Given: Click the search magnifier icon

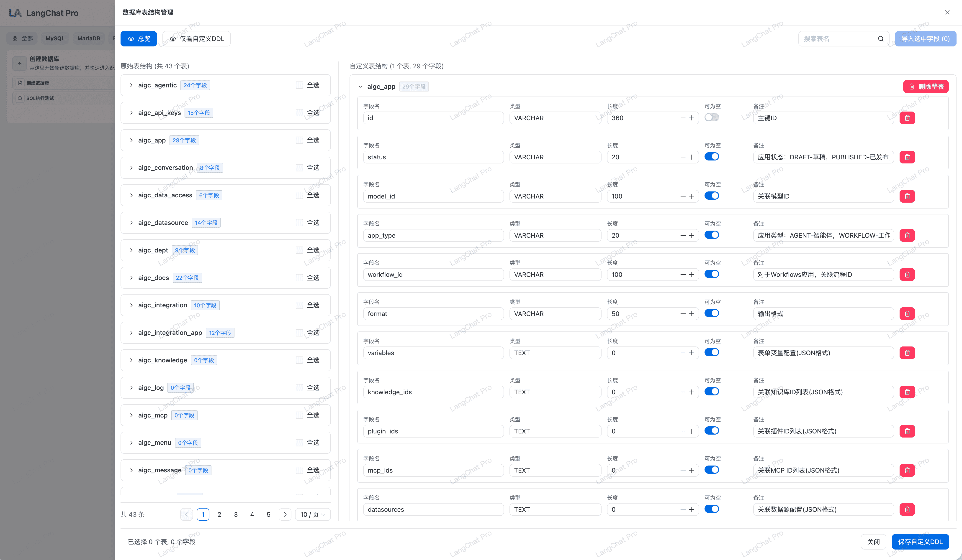Looking at the screenshot, I should (880, 38).
